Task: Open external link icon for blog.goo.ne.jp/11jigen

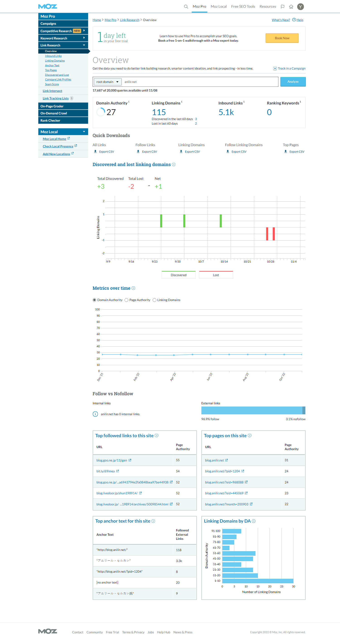Action: (x=130, y=460)
